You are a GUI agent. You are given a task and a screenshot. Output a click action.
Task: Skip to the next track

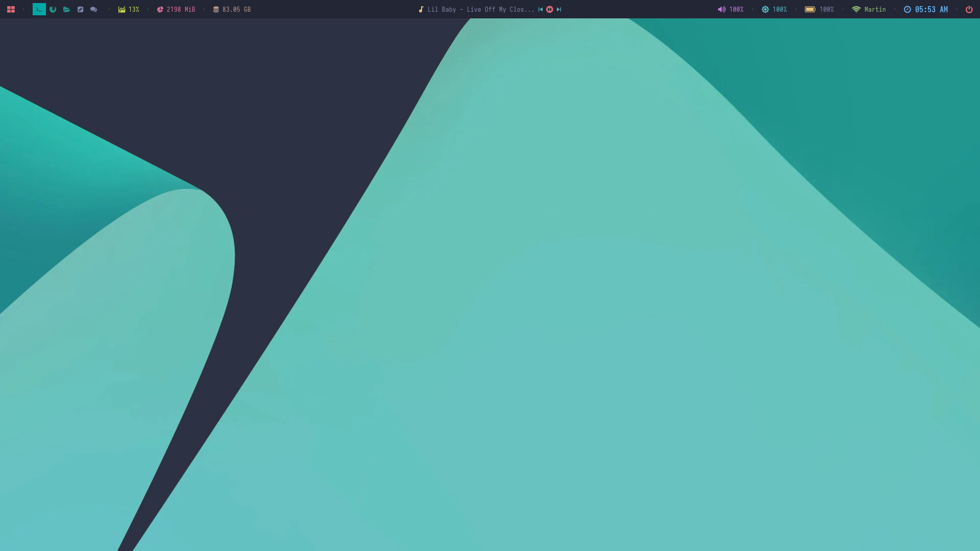coord(559,9)
